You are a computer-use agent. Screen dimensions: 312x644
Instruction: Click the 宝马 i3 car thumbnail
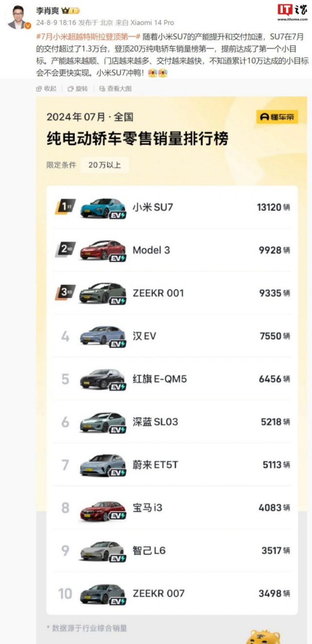coord(102,509)
